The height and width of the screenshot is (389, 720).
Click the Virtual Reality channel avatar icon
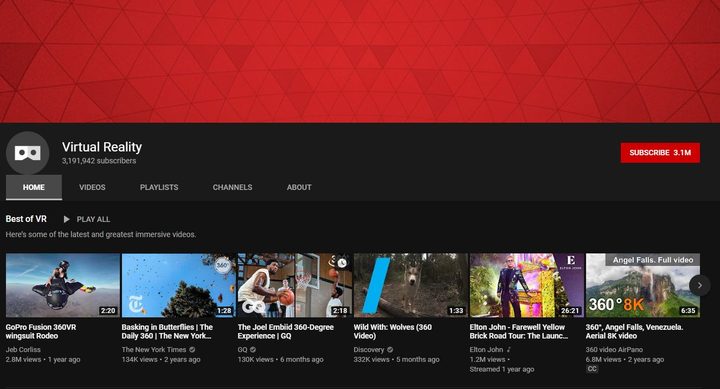tap(28, 153)
